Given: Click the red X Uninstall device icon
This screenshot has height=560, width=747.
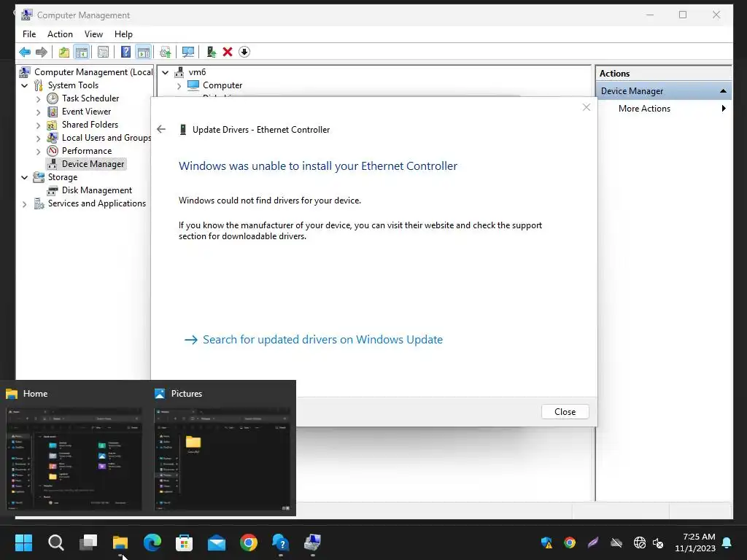Looking at the screenshot, I should point(228,52).
